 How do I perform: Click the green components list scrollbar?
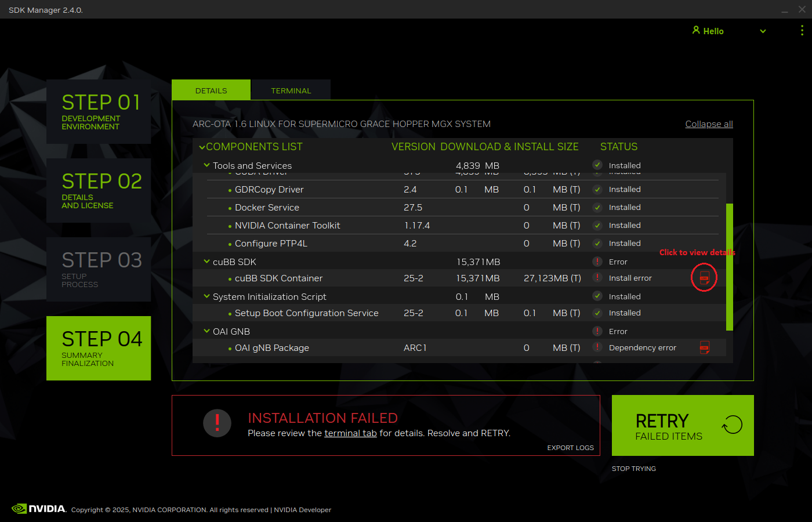point(729,267)
